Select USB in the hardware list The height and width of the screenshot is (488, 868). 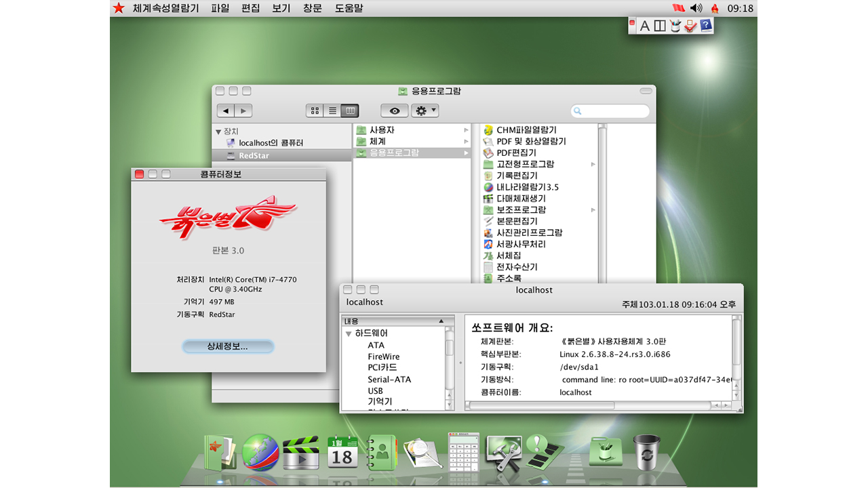click(376, 391)
